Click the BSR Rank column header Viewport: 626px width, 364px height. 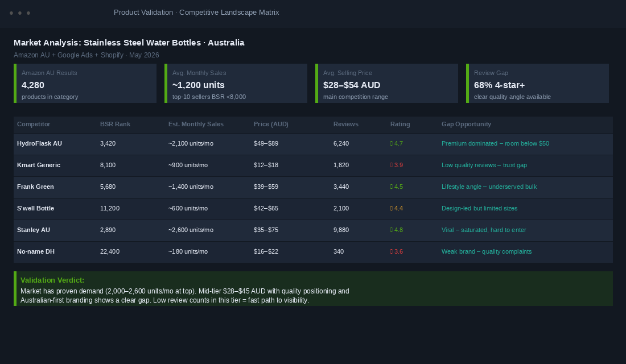point(115,124)
